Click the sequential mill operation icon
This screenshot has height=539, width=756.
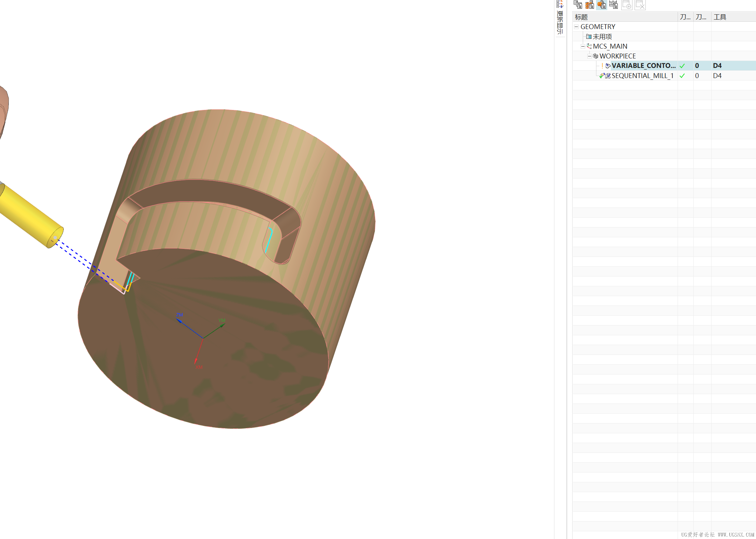[608, 76]
